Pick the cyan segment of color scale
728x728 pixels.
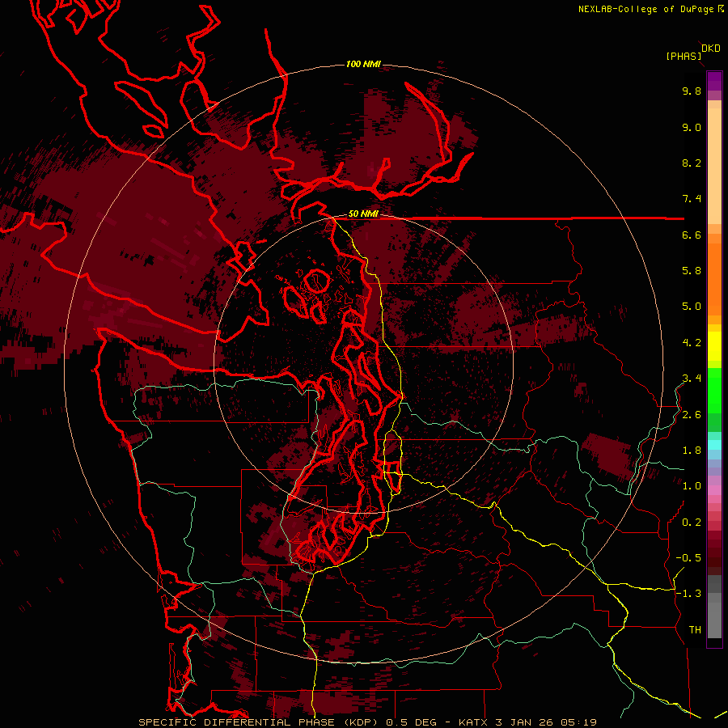pos(714,445)
